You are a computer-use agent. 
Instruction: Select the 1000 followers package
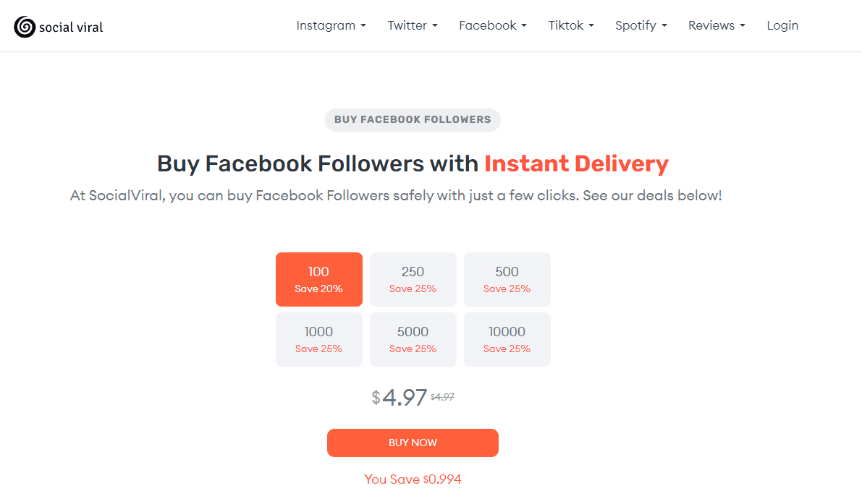click(318, 339)
